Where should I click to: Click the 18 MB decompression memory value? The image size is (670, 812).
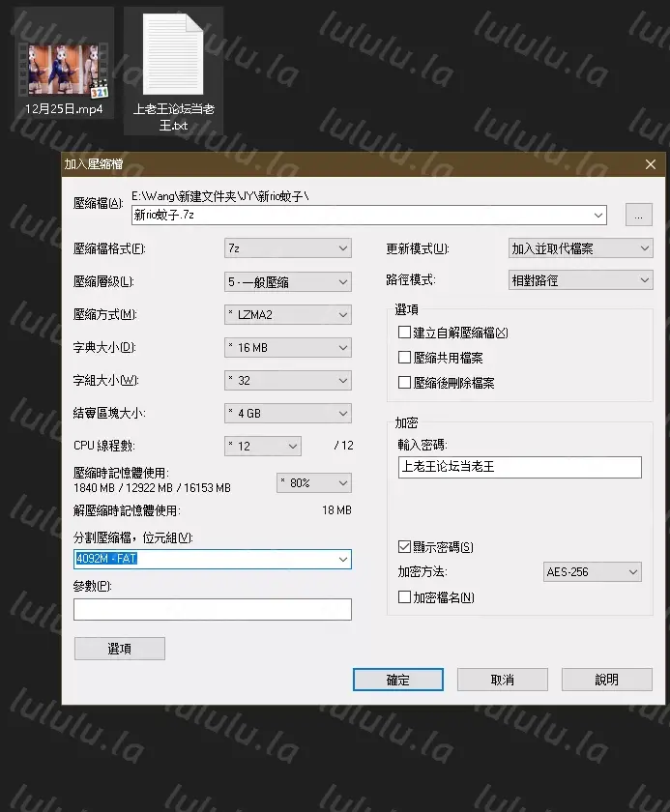[336, 510]
